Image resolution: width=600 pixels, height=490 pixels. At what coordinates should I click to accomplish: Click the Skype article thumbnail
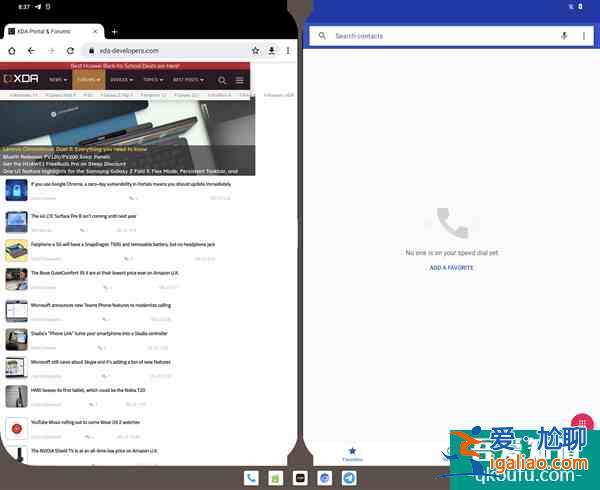[x=16, y=368]
